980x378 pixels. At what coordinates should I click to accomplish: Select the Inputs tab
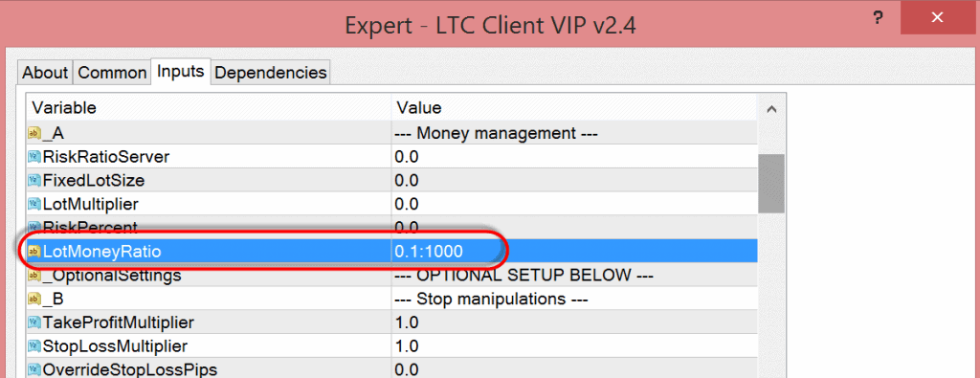181,71
